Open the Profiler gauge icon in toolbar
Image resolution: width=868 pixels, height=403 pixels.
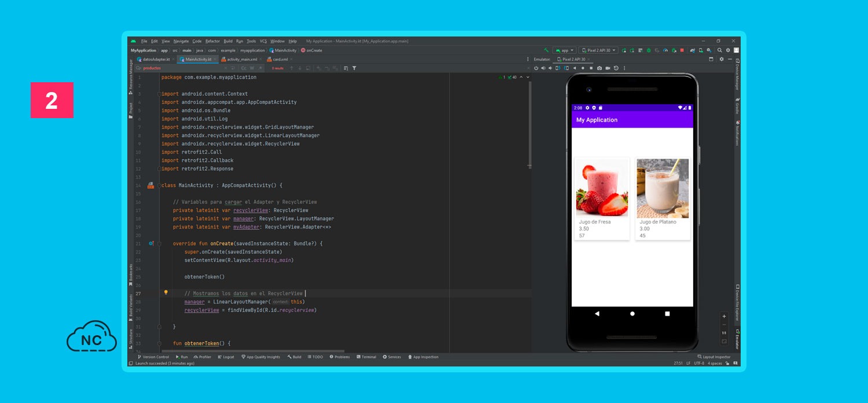(x=665, y=50)
